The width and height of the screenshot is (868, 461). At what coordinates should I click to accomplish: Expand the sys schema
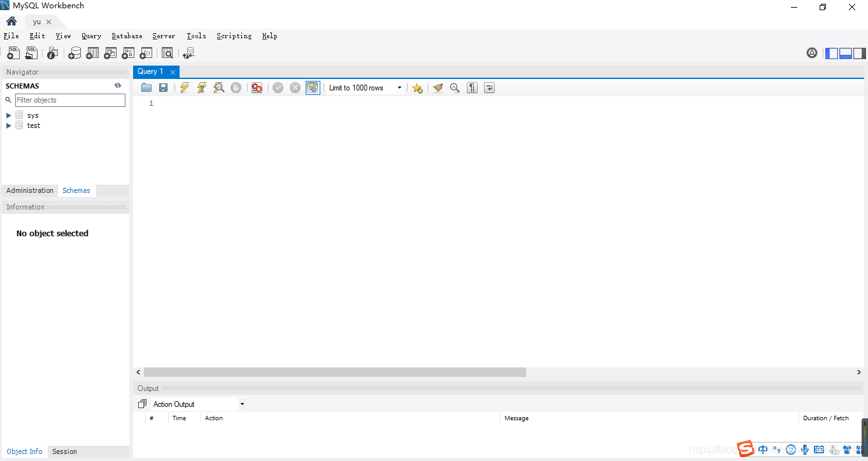9,115
